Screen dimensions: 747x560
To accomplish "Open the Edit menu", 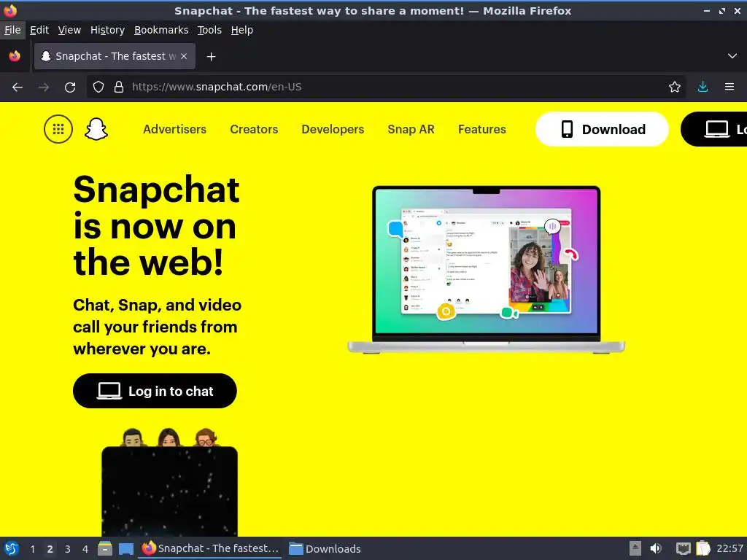I will click(x=39, y=30).
